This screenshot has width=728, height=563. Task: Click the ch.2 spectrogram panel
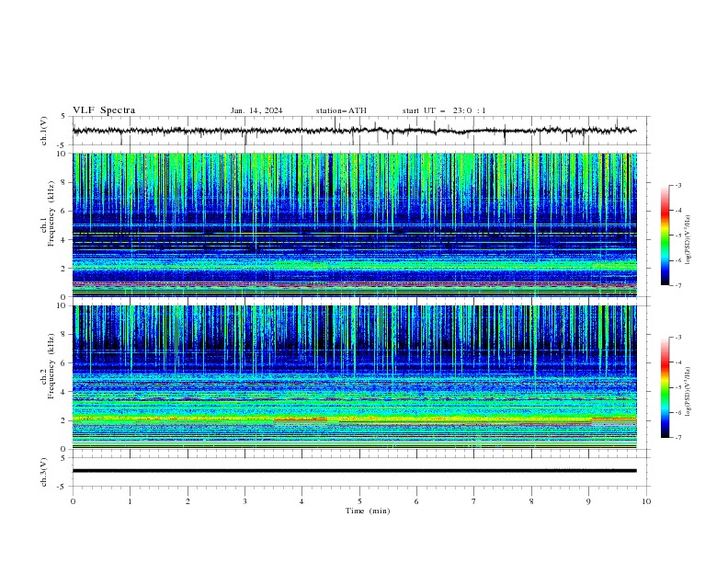click(355, 377)
